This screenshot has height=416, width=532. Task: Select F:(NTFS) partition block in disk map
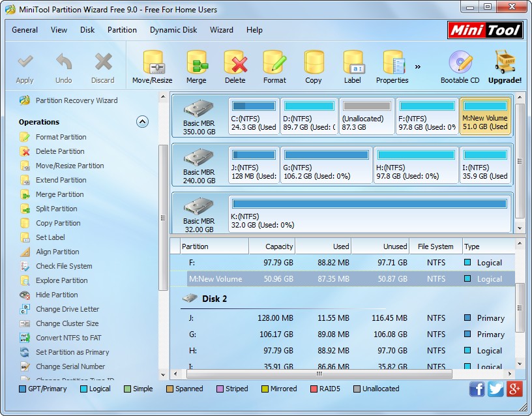pos(427,116)
